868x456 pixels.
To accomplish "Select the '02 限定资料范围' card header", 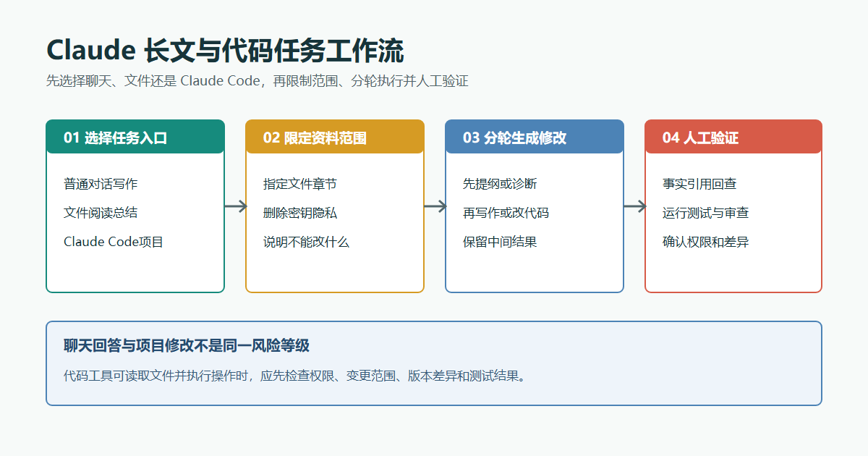I will (335, 137).
